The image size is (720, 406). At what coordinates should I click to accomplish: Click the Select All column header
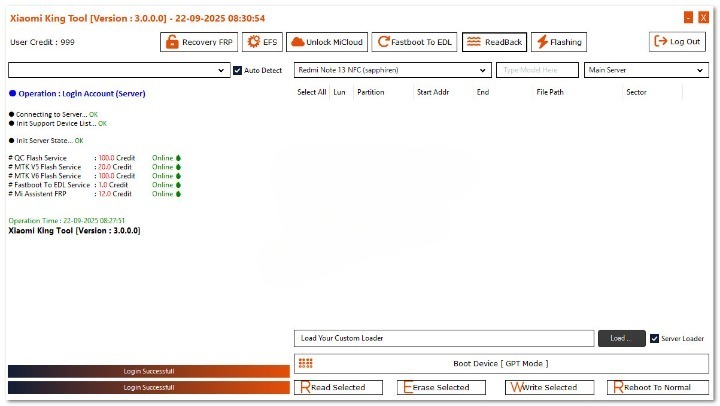tap(312, 92)
